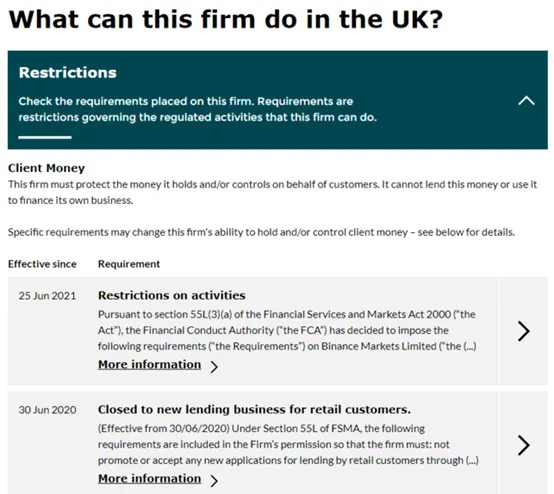Click the 25 Jun 2021 requirement row
The width and height of the screenshot is (554, 494).
(x=278, y=331)
